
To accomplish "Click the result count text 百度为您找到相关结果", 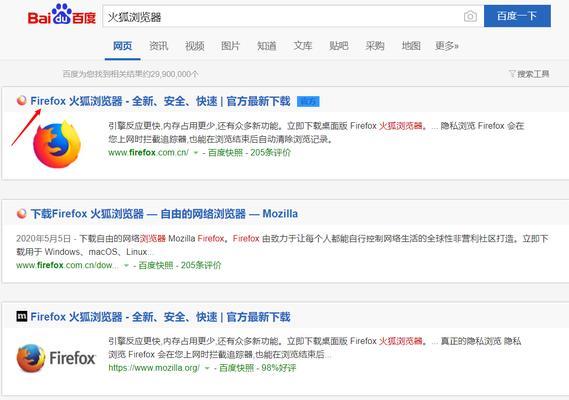I will click(130, 74).
